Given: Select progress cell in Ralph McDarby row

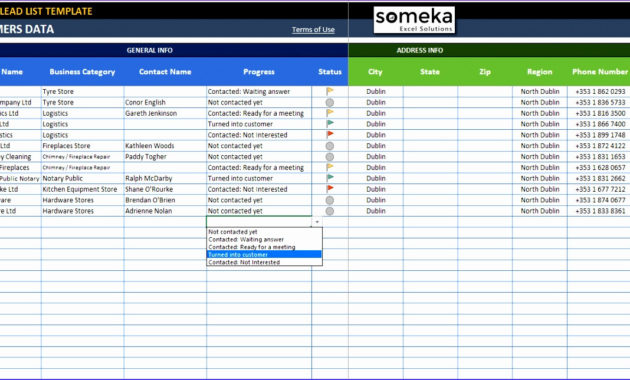Looking at the screenshot, I should pyautogui.click(x=259, y=178).
